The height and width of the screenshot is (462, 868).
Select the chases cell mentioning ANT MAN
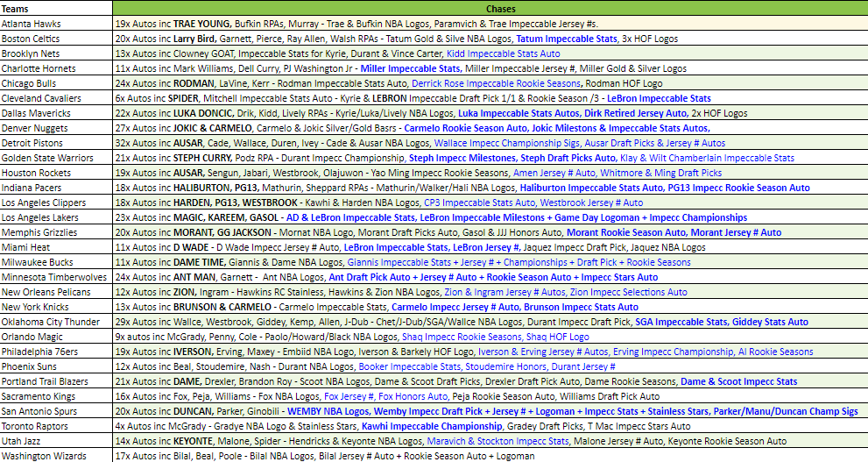click(x=490, y=277)
